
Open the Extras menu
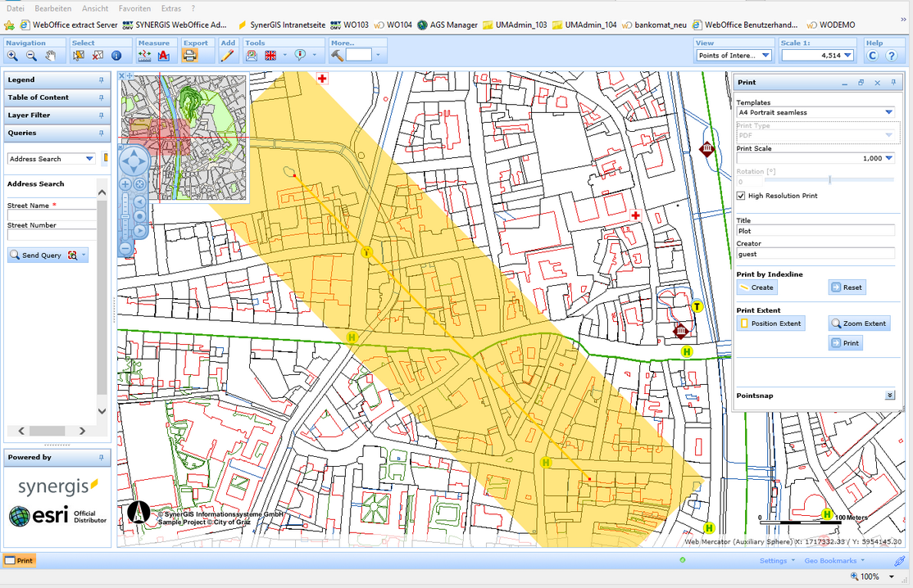coord(171,8)
